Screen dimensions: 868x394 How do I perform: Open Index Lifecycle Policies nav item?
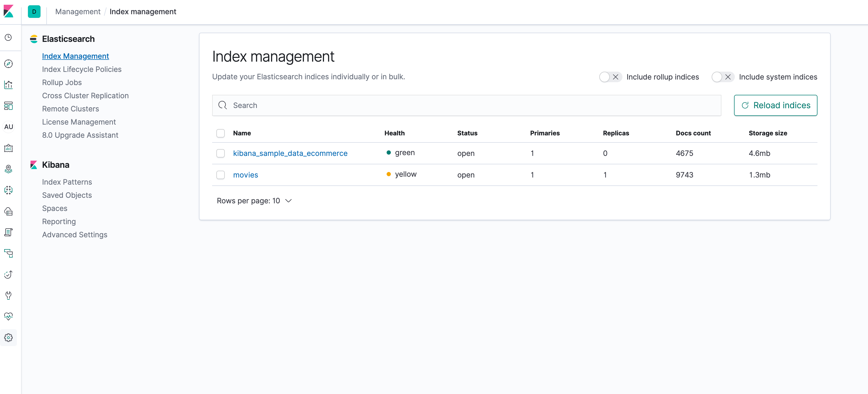pos(82,69)
